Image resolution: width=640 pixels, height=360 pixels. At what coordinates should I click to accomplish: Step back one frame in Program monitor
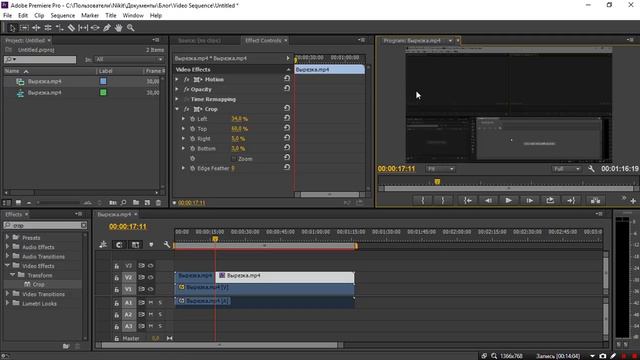coord(488,200)
